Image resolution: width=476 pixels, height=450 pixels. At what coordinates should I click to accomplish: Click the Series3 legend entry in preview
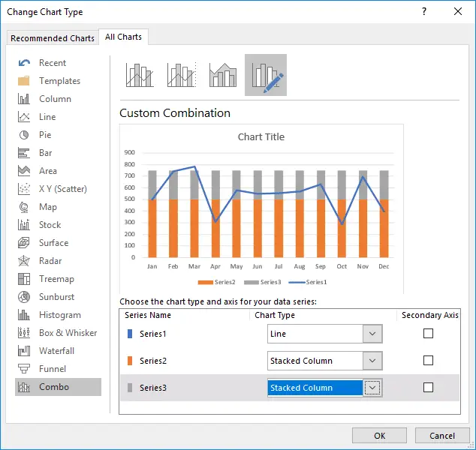(x=263, y=282)
